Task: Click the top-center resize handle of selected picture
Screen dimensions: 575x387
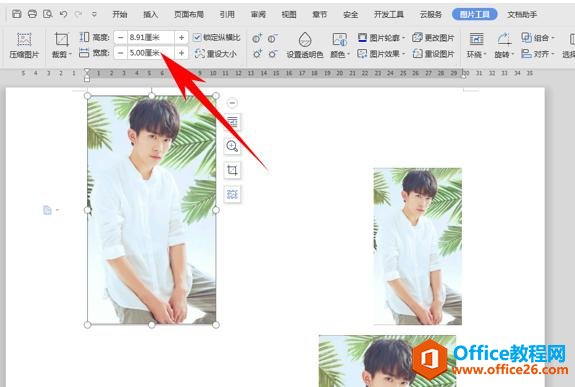Action: coord(151,96)
